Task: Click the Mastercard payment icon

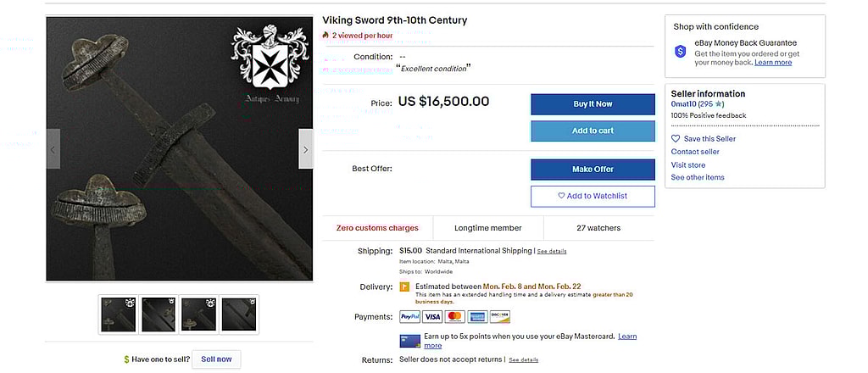Action: click(455, 316)
